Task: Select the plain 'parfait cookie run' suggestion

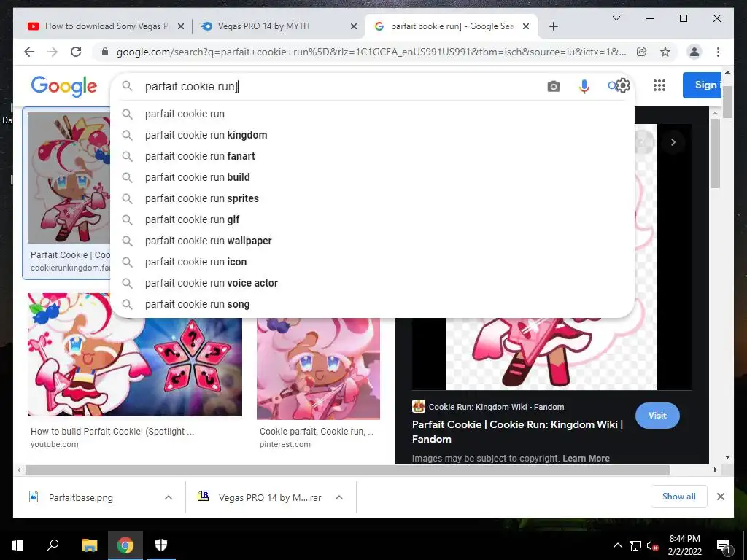Action: point(372,114)
